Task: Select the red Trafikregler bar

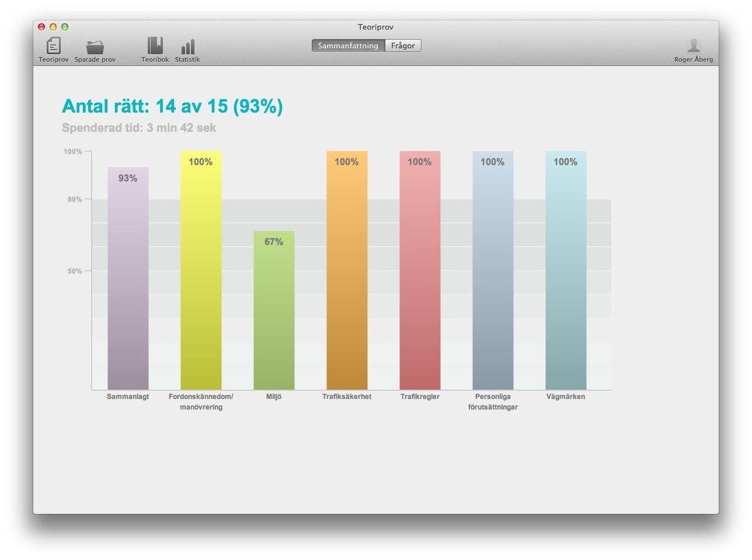Action: (x=419, y=270)
